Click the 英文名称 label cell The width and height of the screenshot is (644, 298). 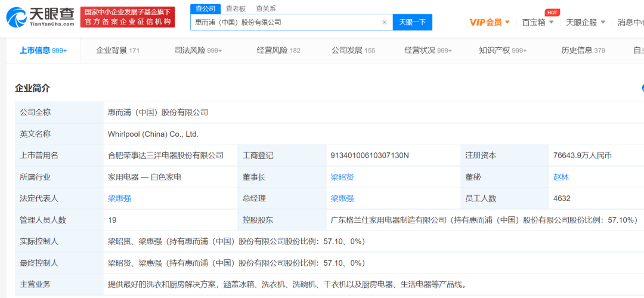click(59, 134)
